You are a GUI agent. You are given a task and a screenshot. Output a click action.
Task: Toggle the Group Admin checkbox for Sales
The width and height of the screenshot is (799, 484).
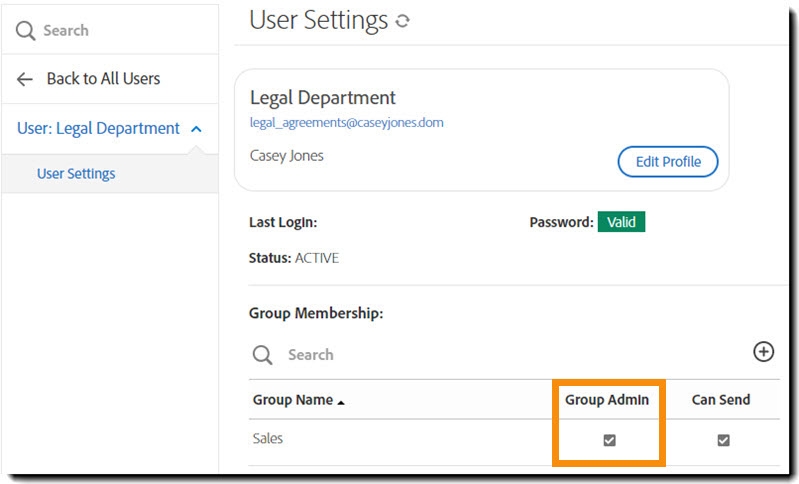point(609,440)
